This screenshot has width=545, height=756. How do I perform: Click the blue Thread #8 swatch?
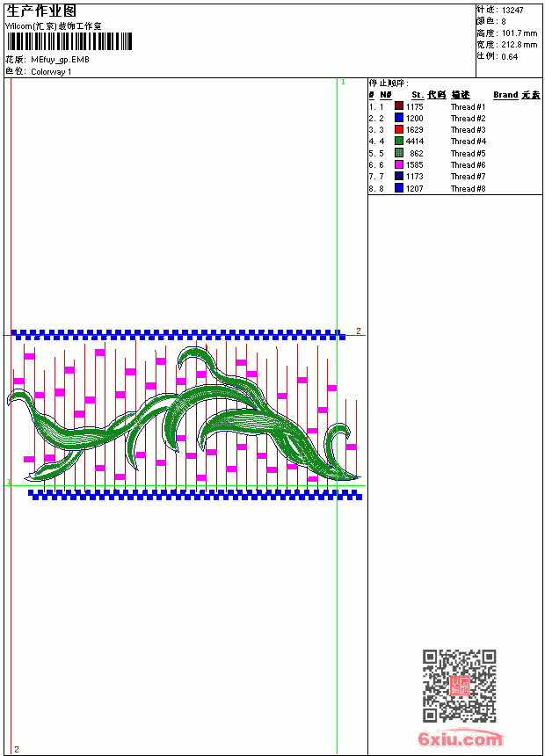pyautogui.click(x=399, y=188)
